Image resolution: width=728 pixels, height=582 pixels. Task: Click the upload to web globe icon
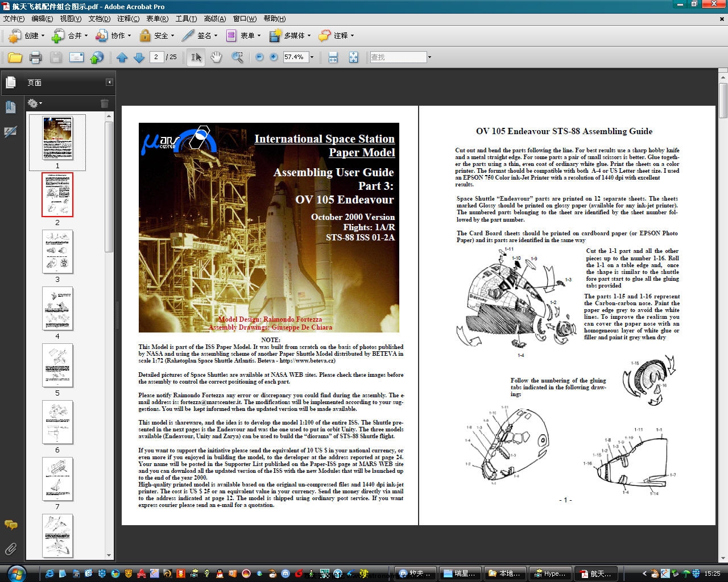click(x=97, y=57)
